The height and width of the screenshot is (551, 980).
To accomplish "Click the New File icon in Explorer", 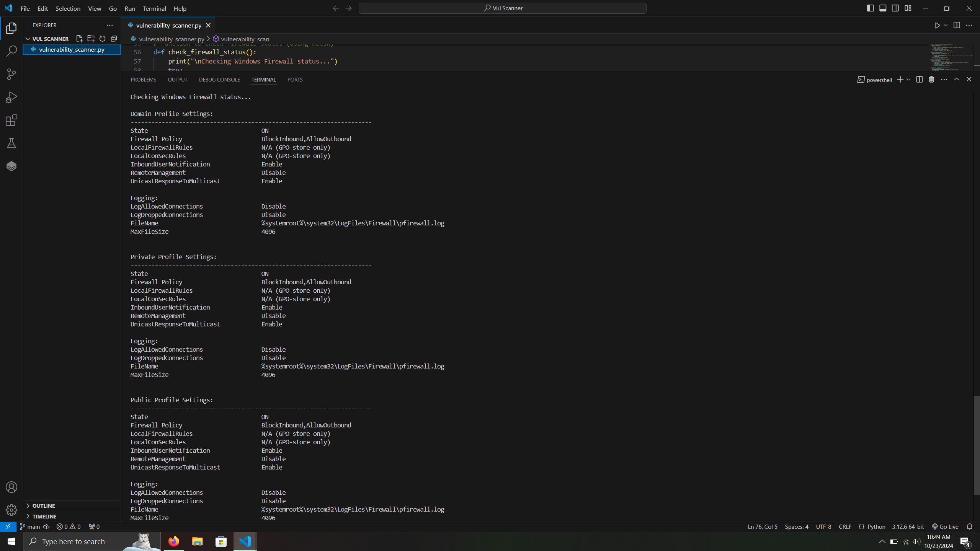I will click(79, 39).
